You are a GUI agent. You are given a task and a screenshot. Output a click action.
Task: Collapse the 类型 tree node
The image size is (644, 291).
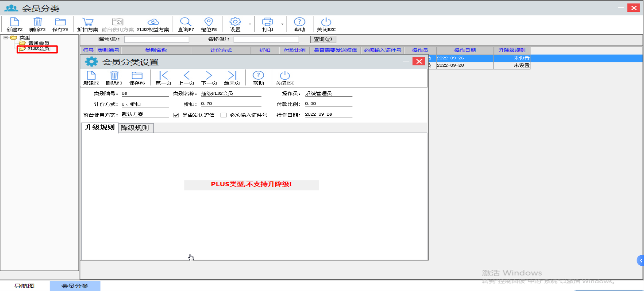[x=6, y=37]
